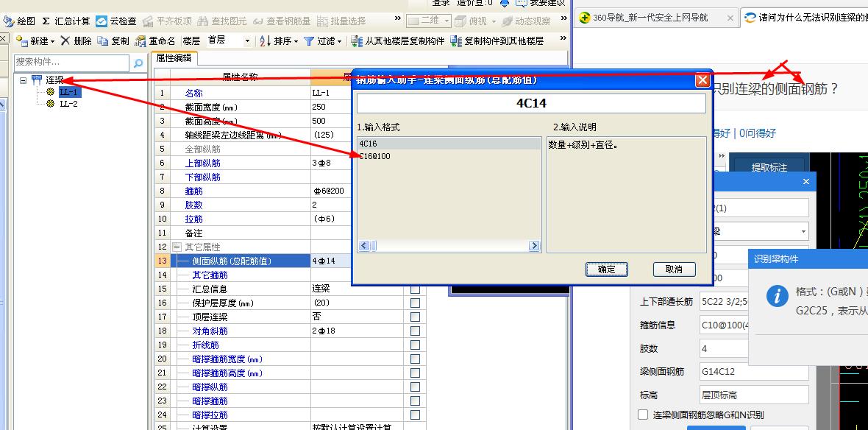Click the notification bell icon near 造价豆

click(x=505, y=3)
